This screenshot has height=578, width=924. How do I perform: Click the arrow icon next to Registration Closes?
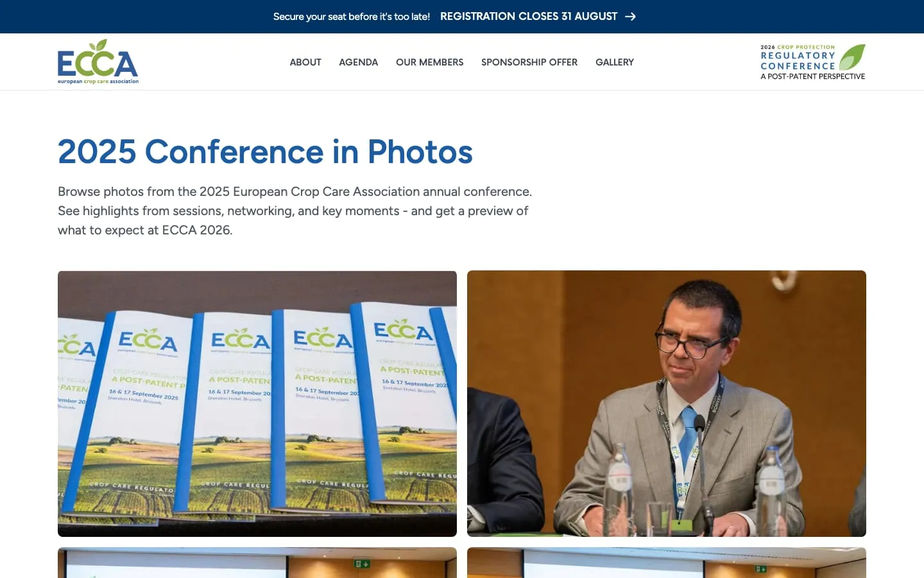630,17
